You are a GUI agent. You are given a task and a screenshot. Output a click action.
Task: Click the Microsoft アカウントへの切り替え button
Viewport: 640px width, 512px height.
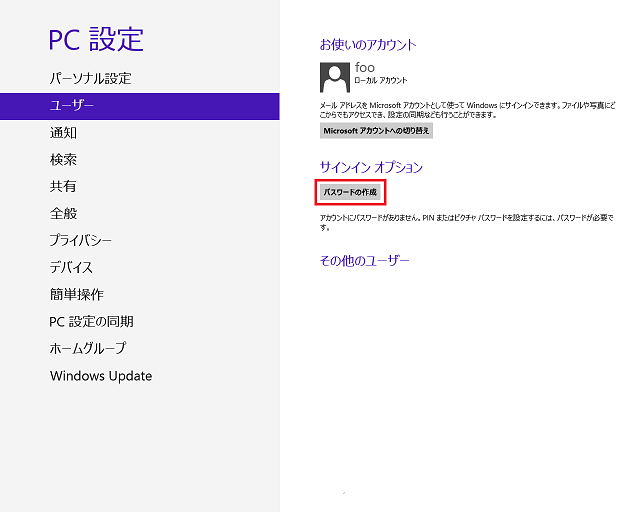[376, 130]
